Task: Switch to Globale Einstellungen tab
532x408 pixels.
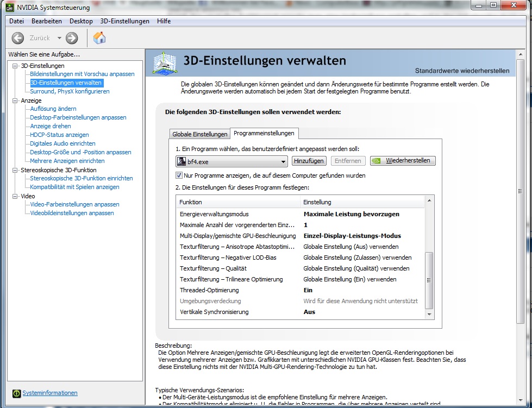Action: tap(200, 134)
